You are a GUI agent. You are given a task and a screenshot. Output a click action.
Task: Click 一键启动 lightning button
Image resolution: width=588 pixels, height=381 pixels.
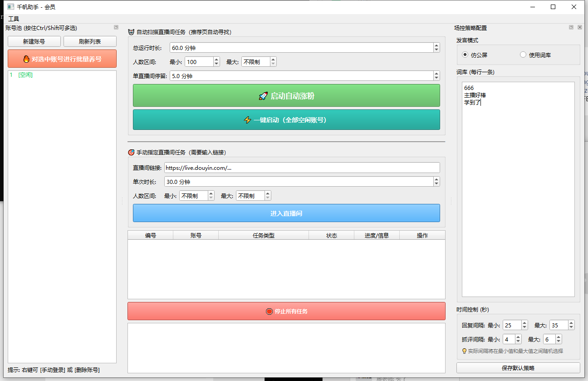click(x=286, y=120)
